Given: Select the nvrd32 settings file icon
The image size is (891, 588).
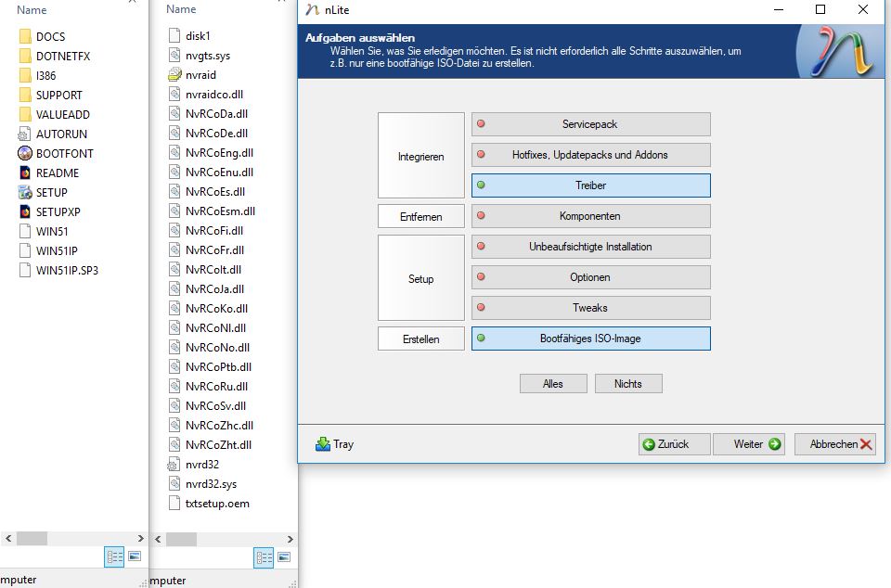Looking at the screenshot, I should click(x=174, y=465).
